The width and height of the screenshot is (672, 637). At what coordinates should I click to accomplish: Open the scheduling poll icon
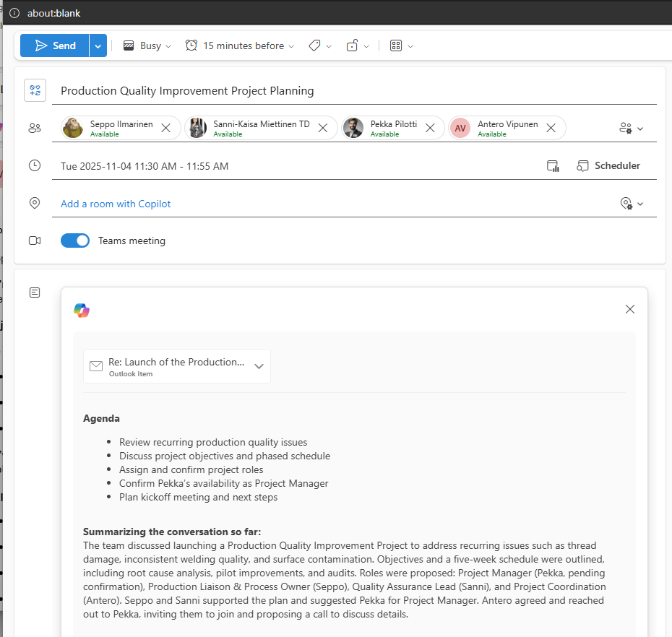553,166
